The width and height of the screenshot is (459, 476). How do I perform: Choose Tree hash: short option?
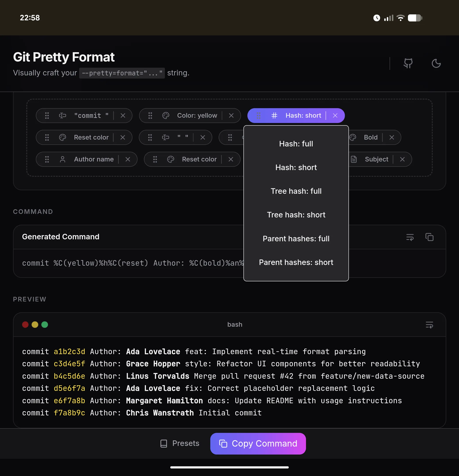pos(296,215)
